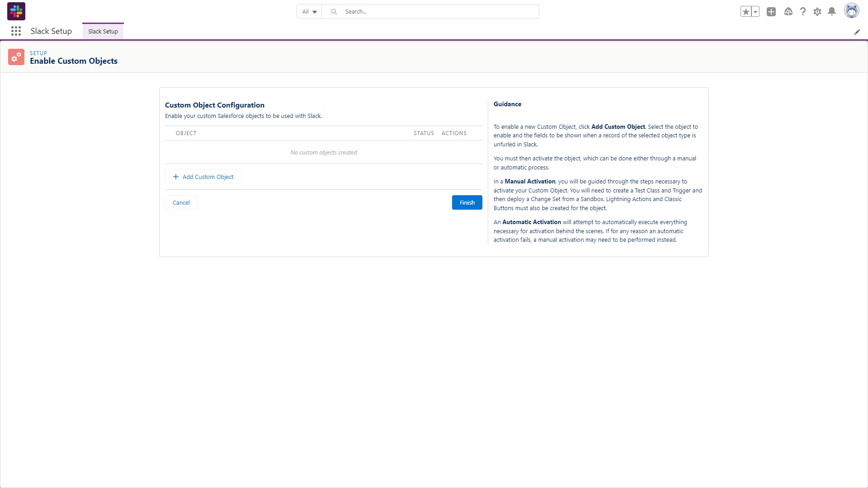Click the Slack app logo icon
868x488 pixels.
pos(16,11)
